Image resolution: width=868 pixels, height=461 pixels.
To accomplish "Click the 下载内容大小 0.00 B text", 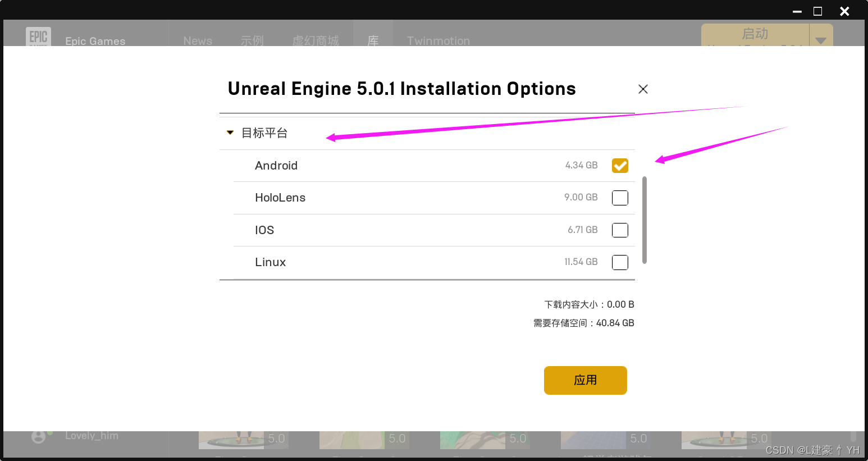I will click(590, 304).
